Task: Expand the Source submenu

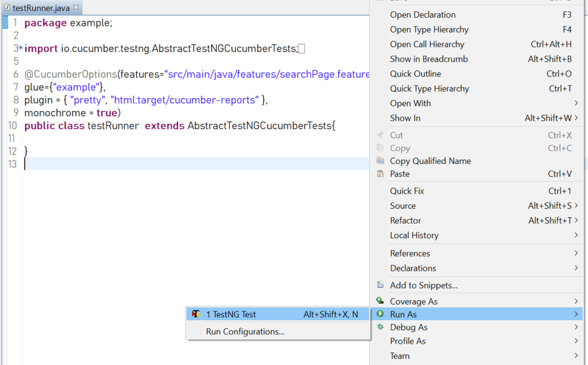Action: [403, 205]
